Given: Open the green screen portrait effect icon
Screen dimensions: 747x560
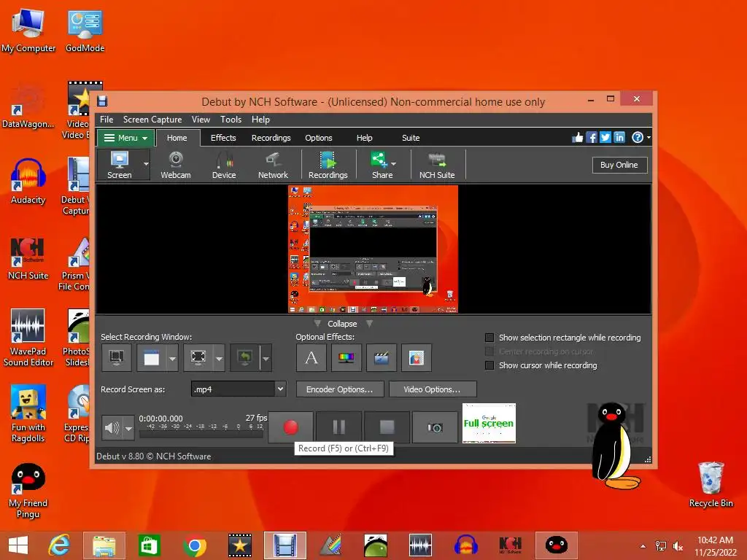Looking at the screenshot, I should pos(417,357).
